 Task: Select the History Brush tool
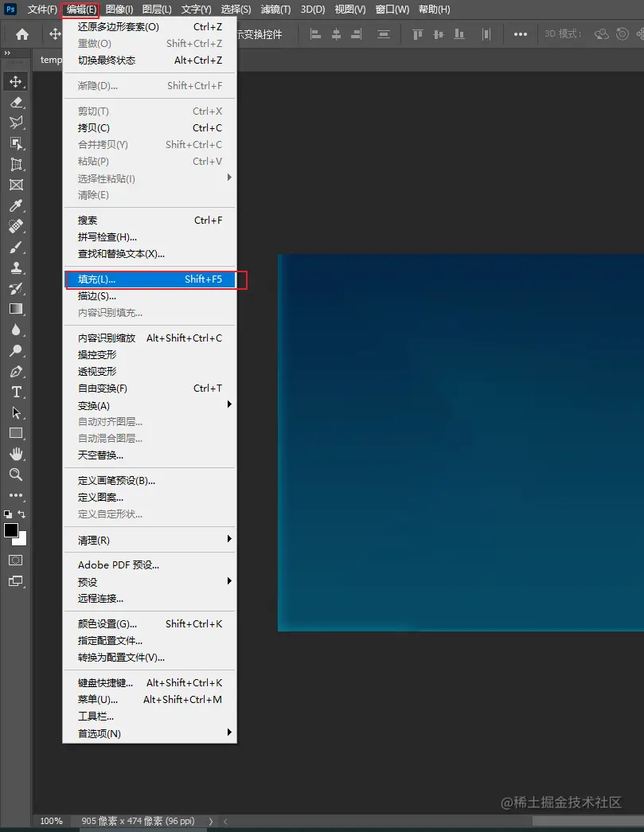16,288
